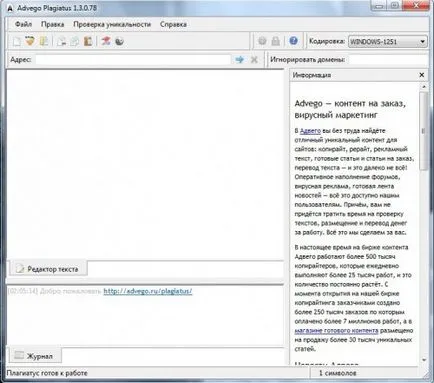
Task: Click the blue go arrow by Адрес
Action: (x=239, y=60)
